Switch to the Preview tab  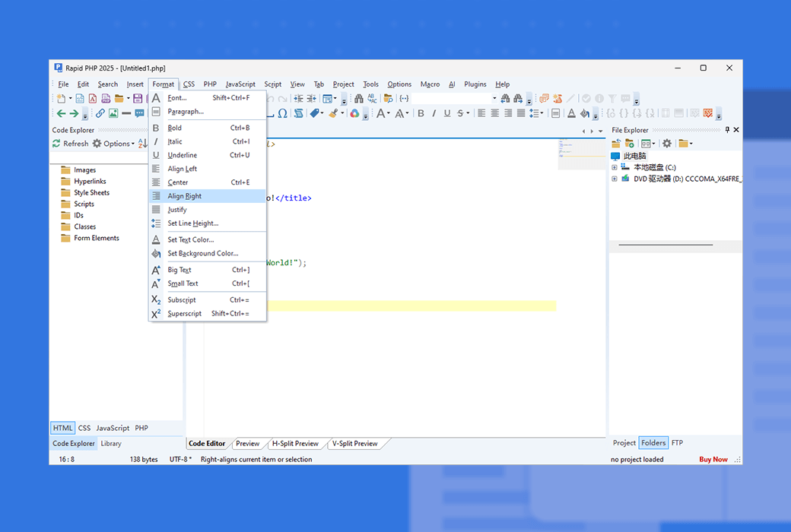pyautogui.click(x=247, y=444)
